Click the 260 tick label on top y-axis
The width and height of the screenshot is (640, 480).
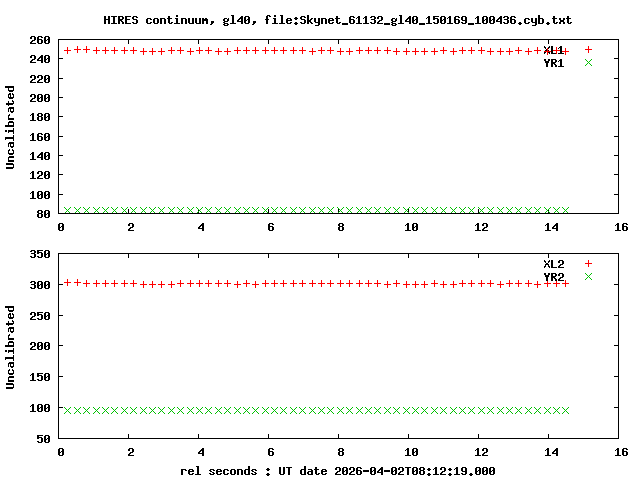click(x=41, y=40)
